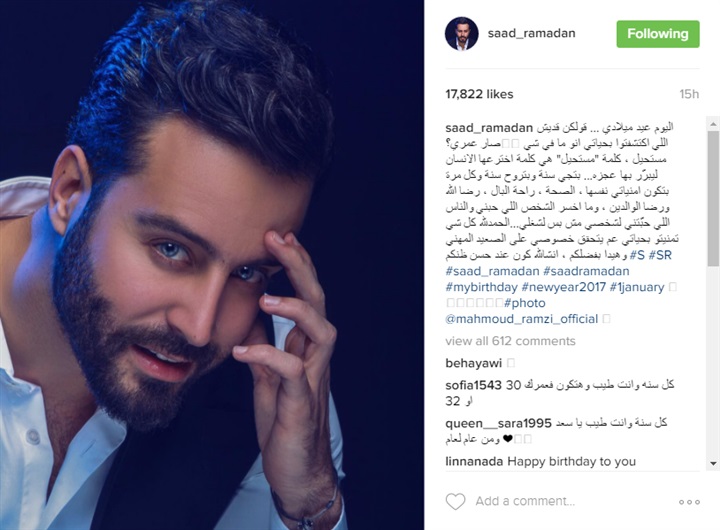Click the scrollbar up arrow

pyautogui.click(x=713, y=124)
